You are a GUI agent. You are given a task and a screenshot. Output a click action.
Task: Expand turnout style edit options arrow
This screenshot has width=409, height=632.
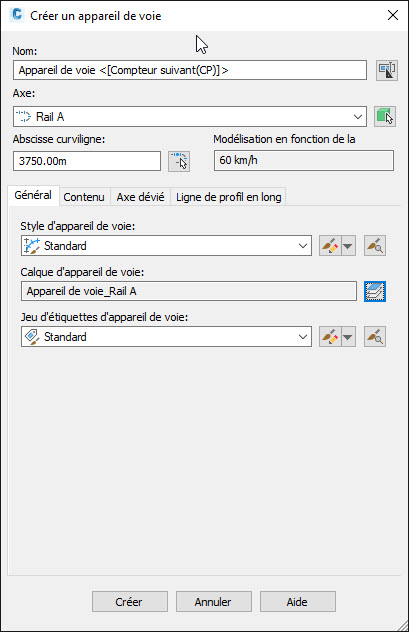click(x=349, y=246)
